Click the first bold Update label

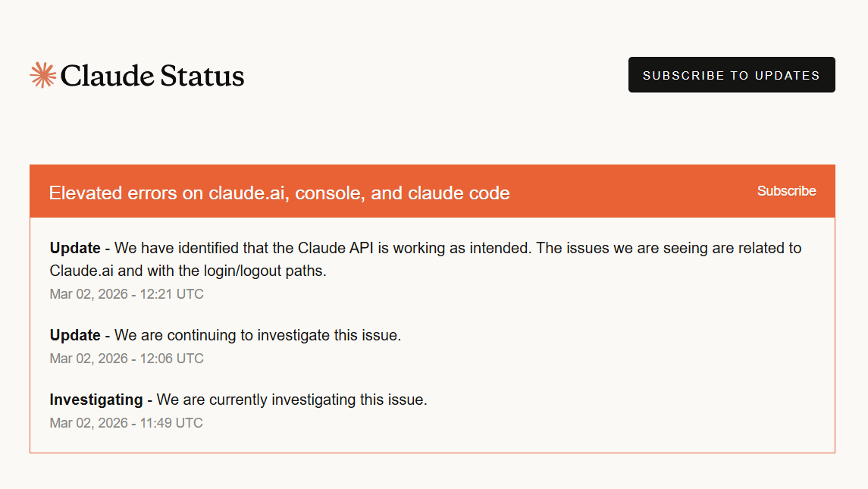tap(75, 248)
